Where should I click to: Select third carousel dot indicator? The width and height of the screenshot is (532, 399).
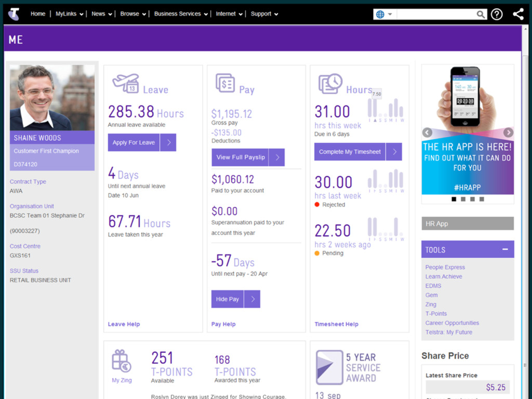472,199
